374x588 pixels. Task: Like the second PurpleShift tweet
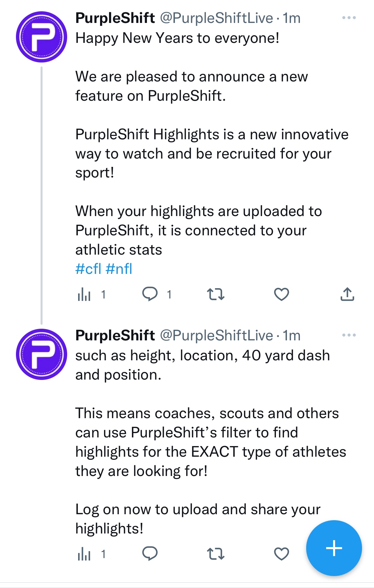coord(282,554)
